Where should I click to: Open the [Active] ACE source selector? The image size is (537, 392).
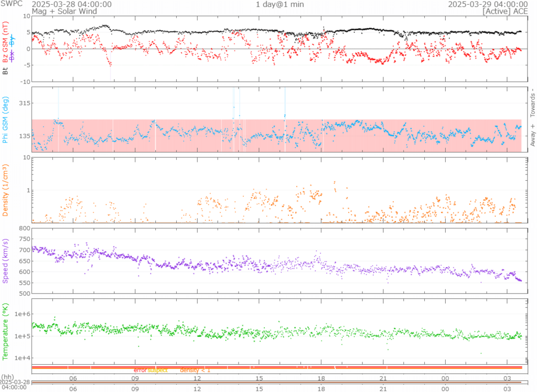coord(502,11)
